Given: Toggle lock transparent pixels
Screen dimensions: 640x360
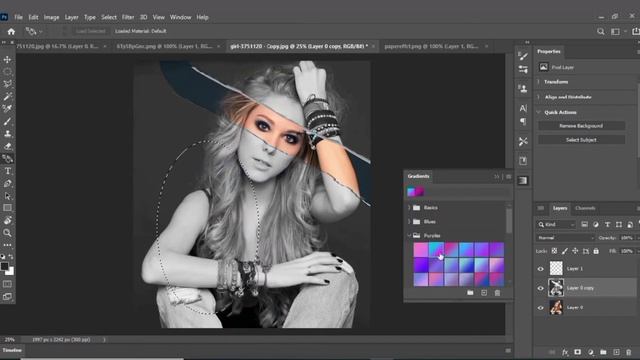Looking at the screenshot, I should click(554, 251).
